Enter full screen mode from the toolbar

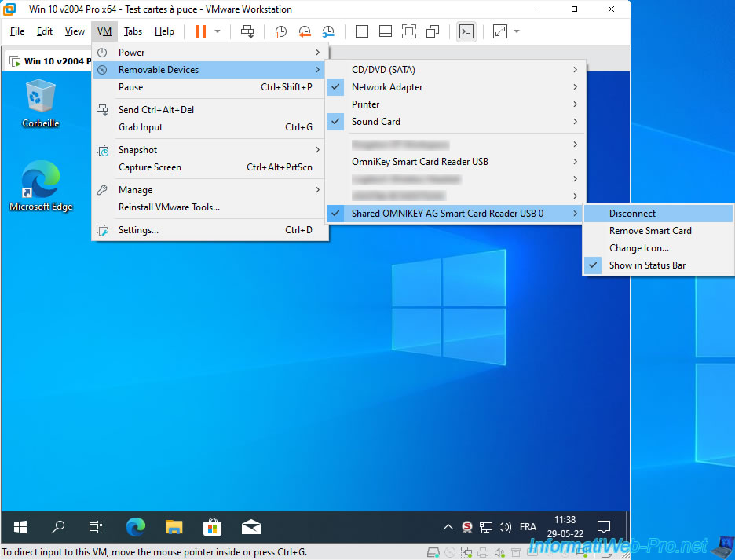[x=409, y=31]
